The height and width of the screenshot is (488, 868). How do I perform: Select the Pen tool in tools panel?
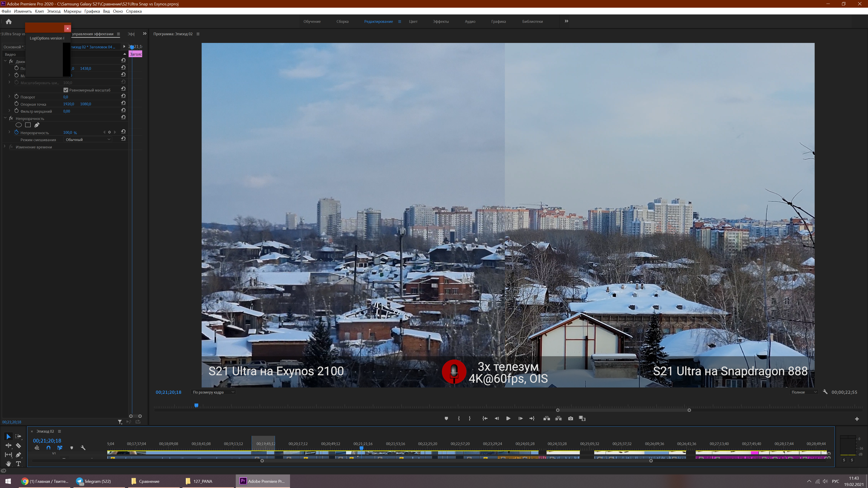click(18, 455)
